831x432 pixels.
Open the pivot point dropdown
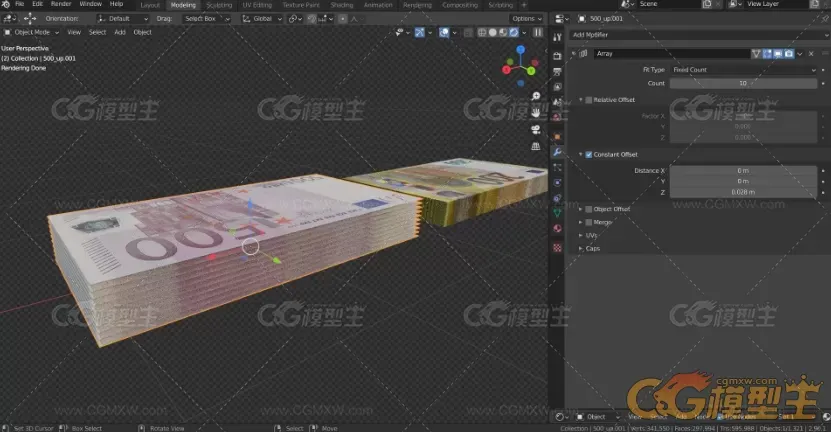[295, 19]
